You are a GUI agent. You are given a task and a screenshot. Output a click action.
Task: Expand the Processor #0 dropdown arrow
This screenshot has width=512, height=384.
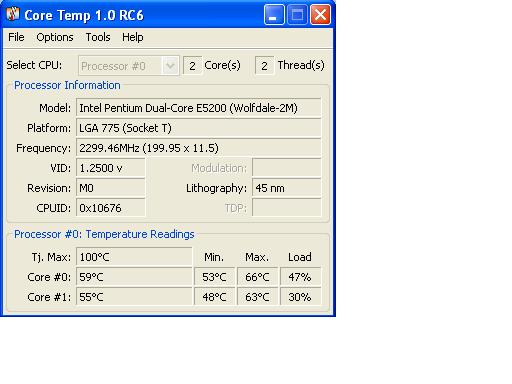coord(170,66)
